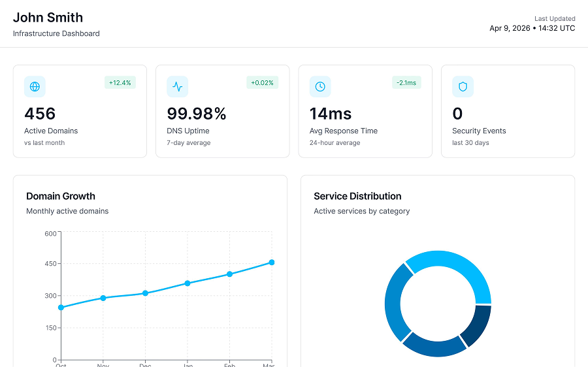This screenshot has height=367, width=588.
Task: Click the pulse activity icon for DNS Uptime
Action: [x=177, y=87]
